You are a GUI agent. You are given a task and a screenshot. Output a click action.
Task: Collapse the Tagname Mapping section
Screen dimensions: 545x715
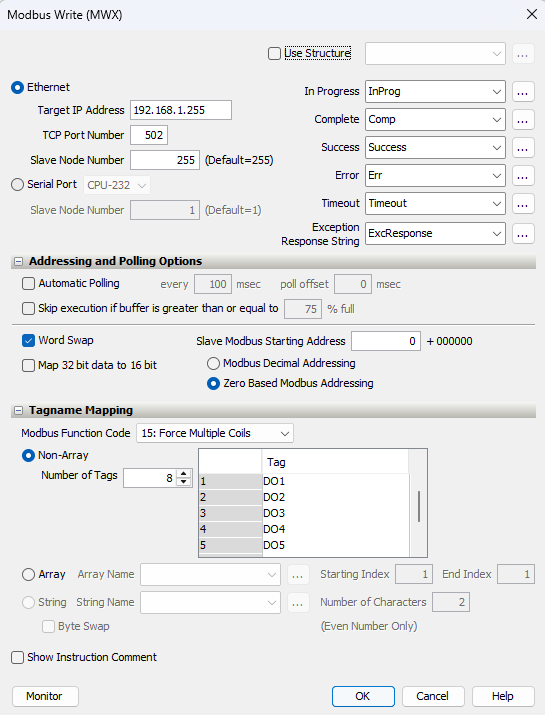coord(18,410)
